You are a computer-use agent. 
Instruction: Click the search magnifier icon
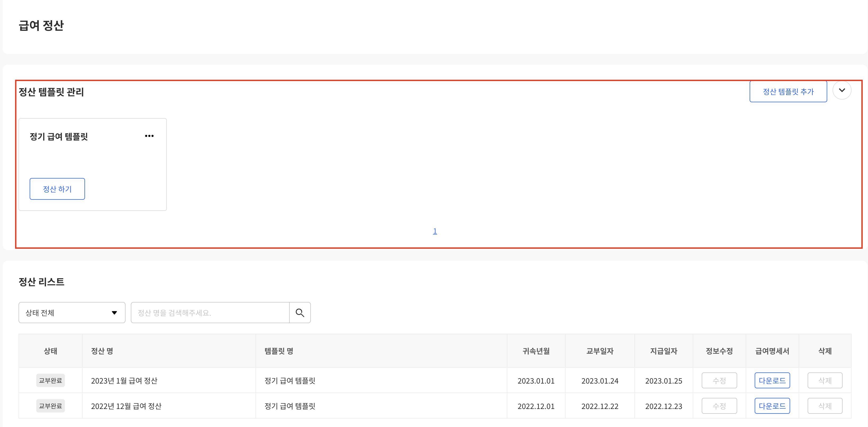pos(300,312)
